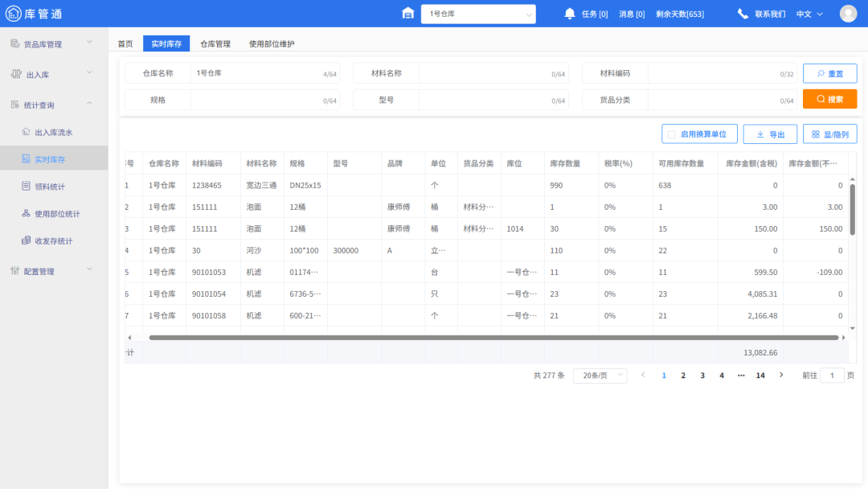This screenshot has width=868, height=489.
Task: Open the 20条/页 page size dropdown
Action: (x=600, y=376)
